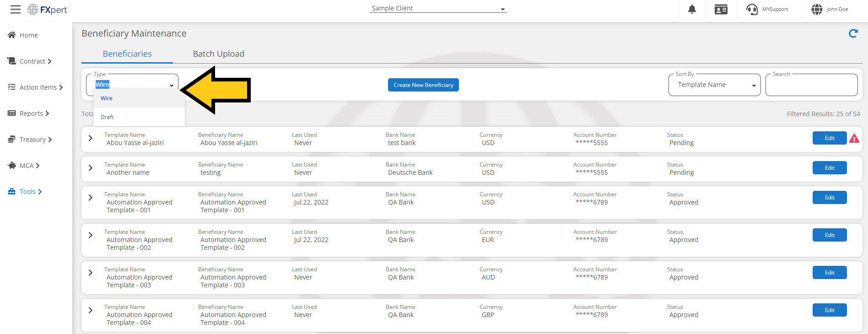
Task: Expand Automation Approved Template - 002 row
Action: click(91, 235)
